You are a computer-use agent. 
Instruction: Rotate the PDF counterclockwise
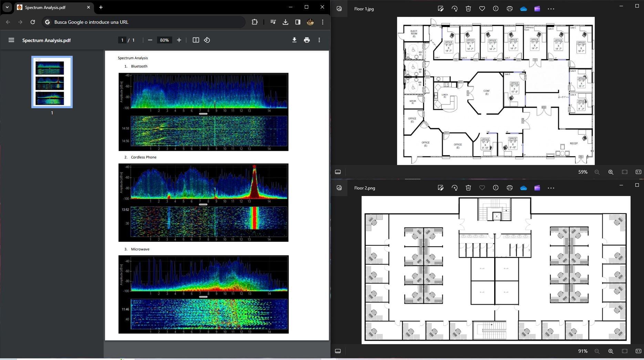pos(207,40)
